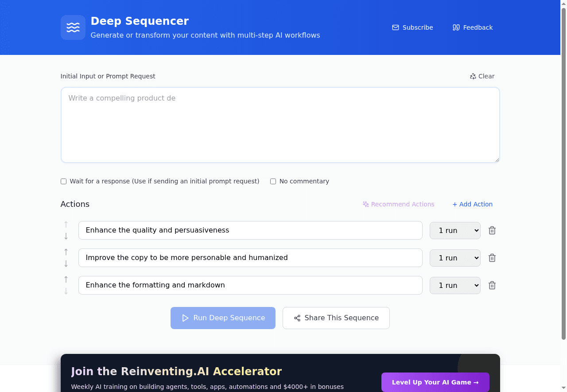Viewport: 567px width, 392px height.
Task: Move the 'Improve the copy' action up
Action: [66, 251]
